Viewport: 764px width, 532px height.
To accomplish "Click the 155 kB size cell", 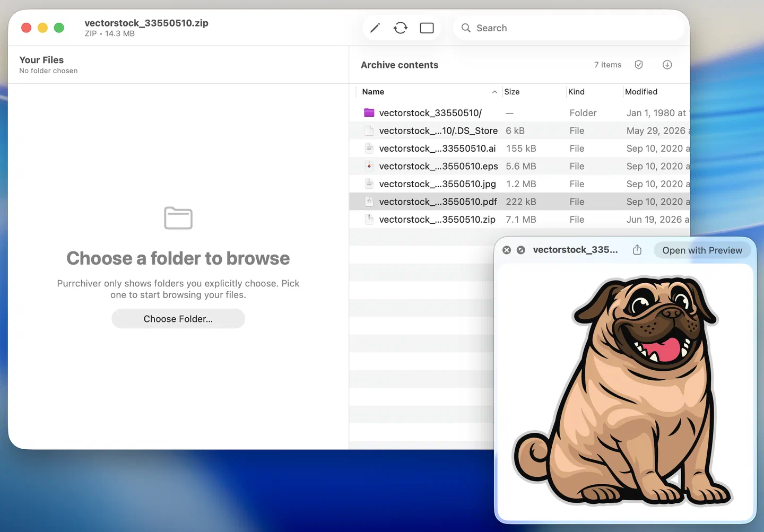I will point(521,149).
